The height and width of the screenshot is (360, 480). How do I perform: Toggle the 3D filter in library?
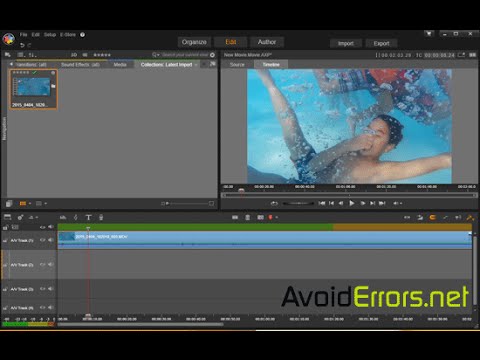click(74, 55)
